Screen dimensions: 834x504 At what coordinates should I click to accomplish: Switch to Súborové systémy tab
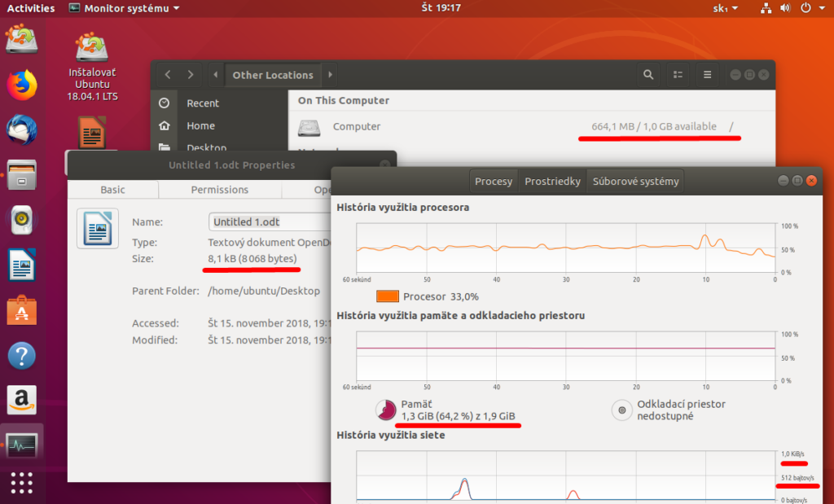click(635, 181)
